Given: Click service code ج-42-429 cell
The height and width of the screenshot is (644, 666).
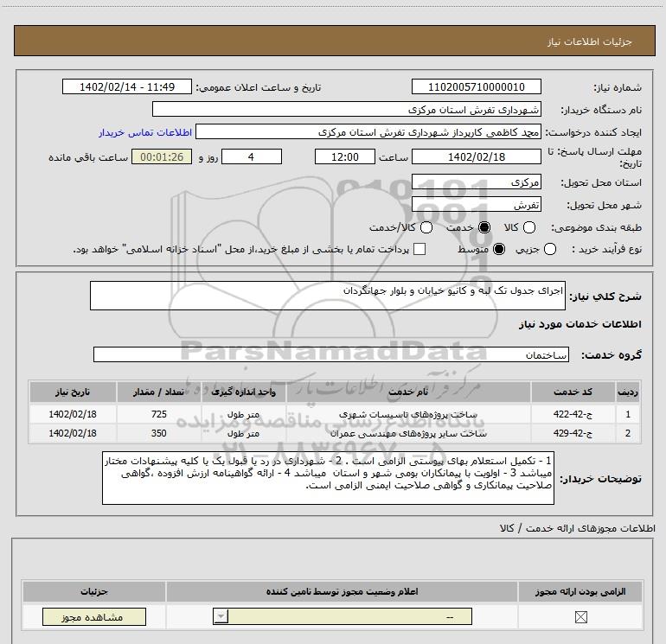Looking at the screenshot, I should 573,433.
